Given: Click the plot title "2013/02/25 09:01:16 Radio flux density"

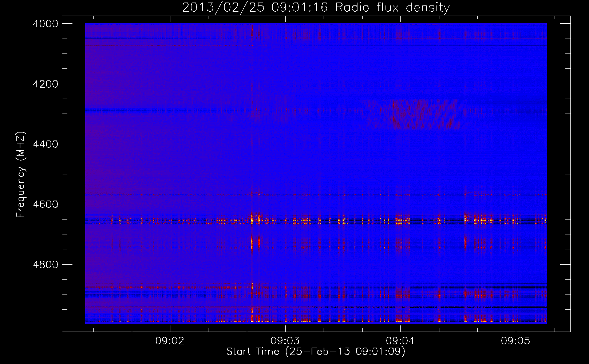Looking at the screenshot, I should tap(316, 8).
